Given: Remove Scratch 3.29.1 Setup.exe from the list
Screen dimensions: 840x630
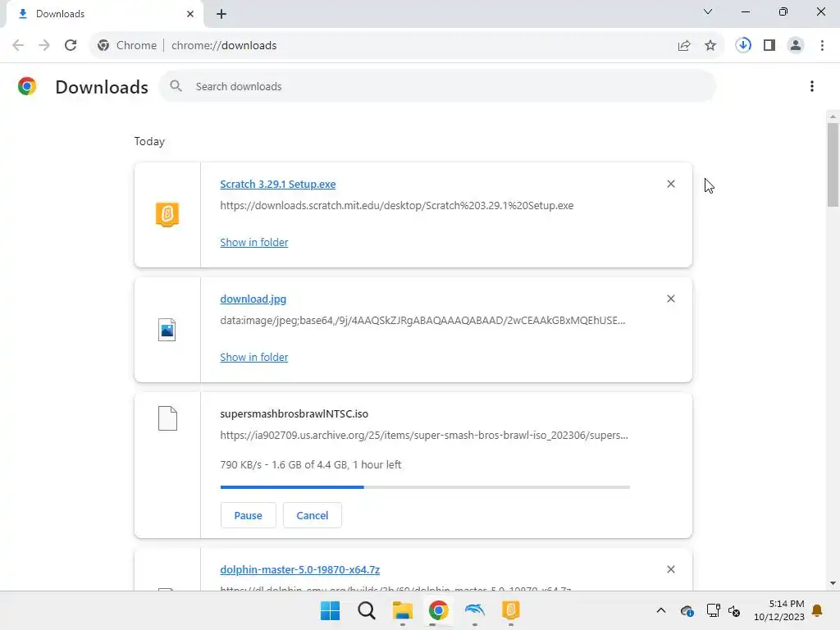Looking at the screenshot, I should click(x=671, y=184).
